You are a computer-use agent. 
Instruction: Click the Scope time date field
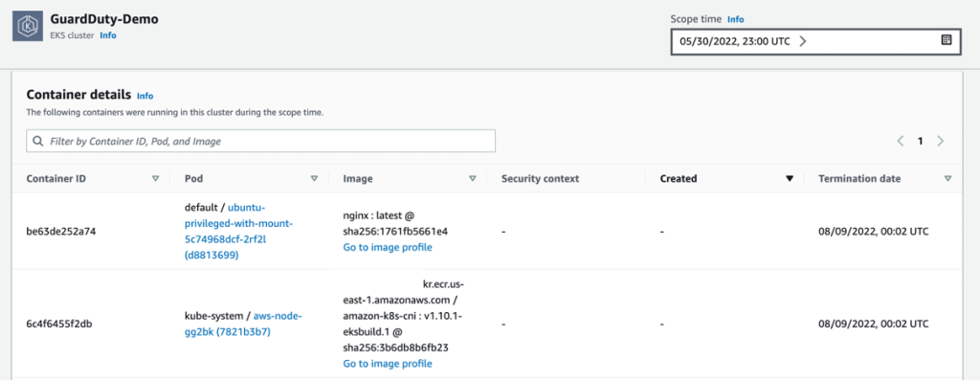tap(815, 41)
